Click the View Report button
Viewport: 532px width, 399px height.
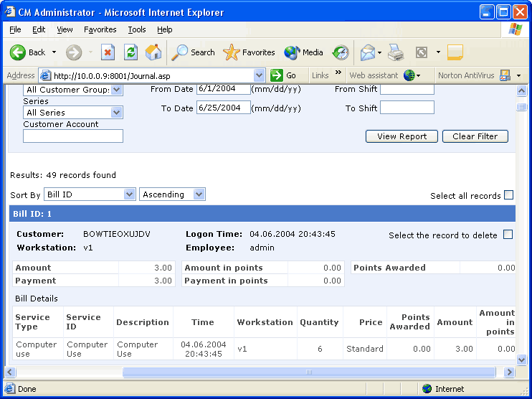click(x=402, y=136)
